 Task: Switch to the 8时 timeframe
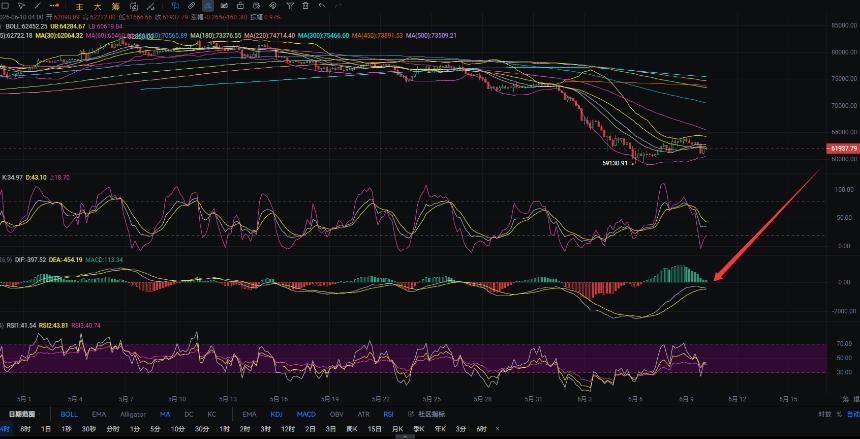(x=25, y=429)
